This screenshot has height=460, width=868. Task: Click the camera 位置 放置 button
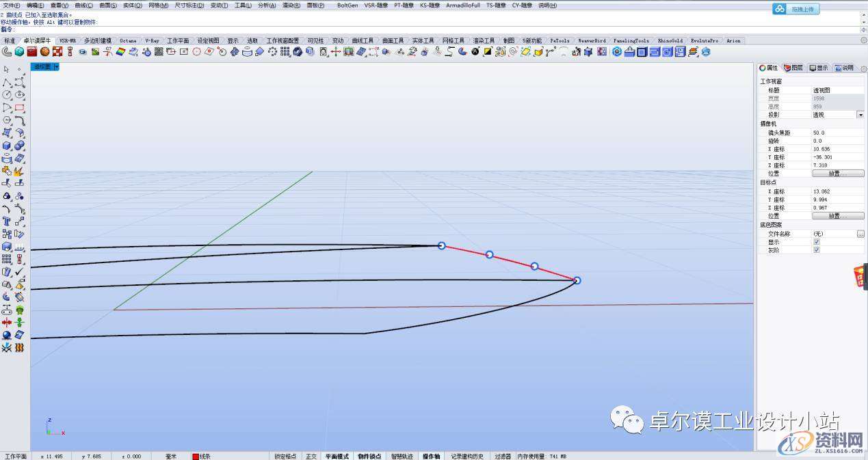(837, 174)
